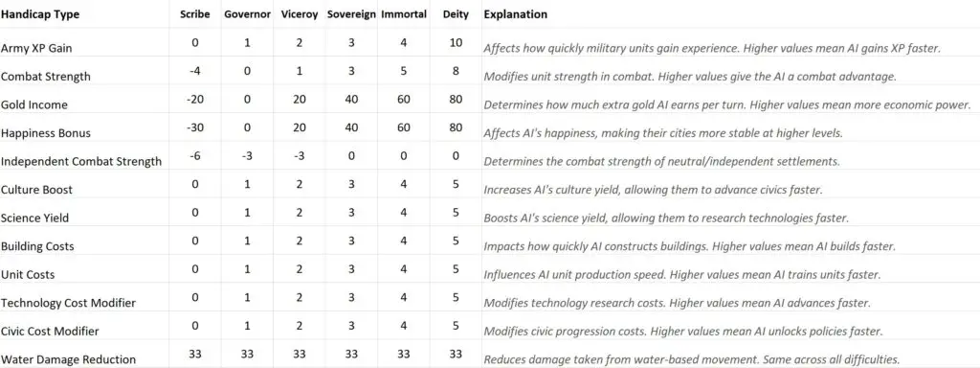Select the Governor column header

click(x=248, y=14)
